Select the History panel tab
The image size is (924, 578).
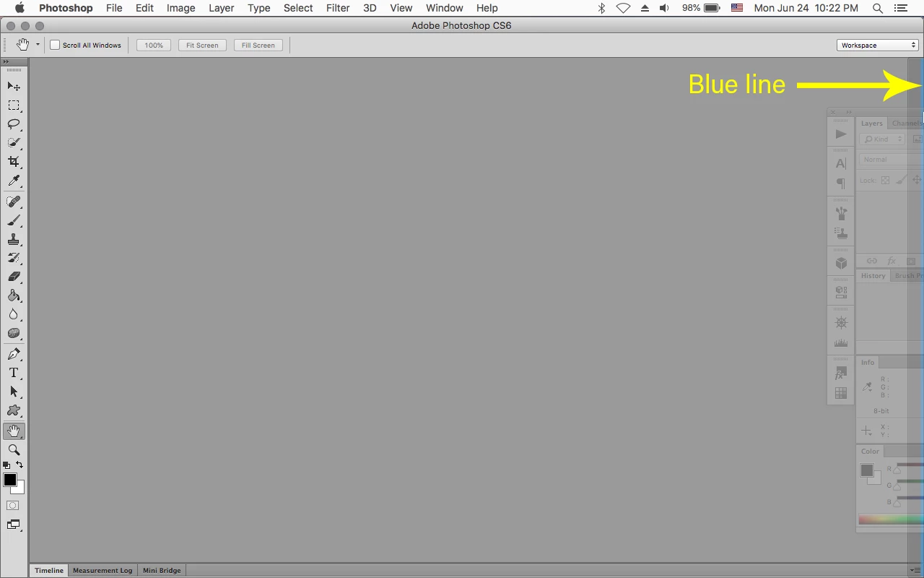873,275
